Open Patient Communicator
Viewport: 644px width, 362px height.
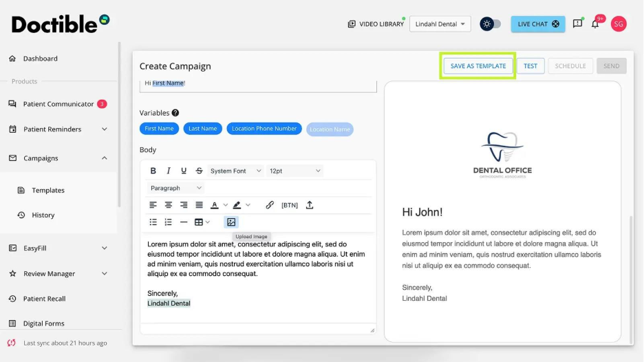click(58, 105)
